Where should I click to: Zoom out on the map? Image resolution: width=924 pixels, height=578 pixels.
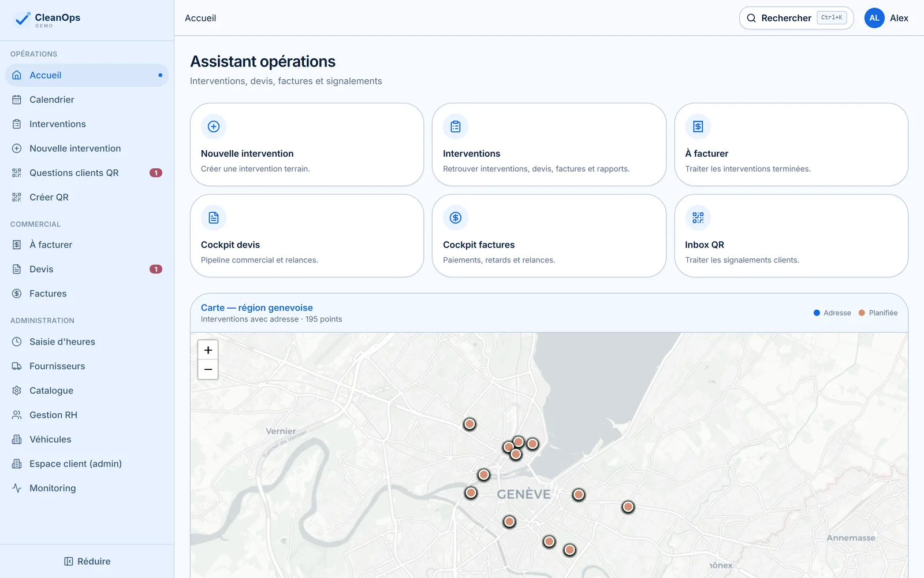208,369
